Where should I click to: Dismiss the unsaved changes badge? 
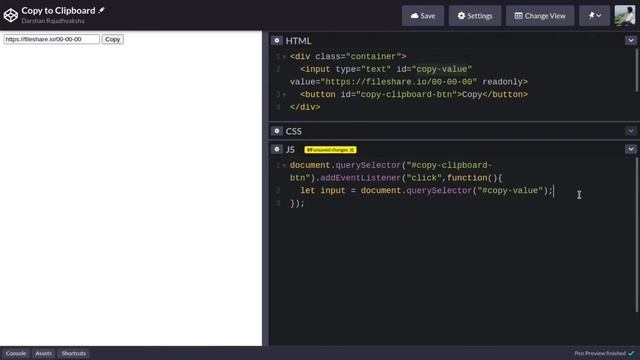352,150
